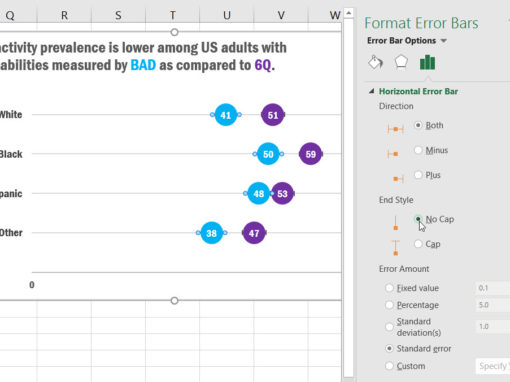Image resolution: width=510 pixels, height=382 pixels.
Task: Click the Plus direction error bar icon
Action: (399, 179)
